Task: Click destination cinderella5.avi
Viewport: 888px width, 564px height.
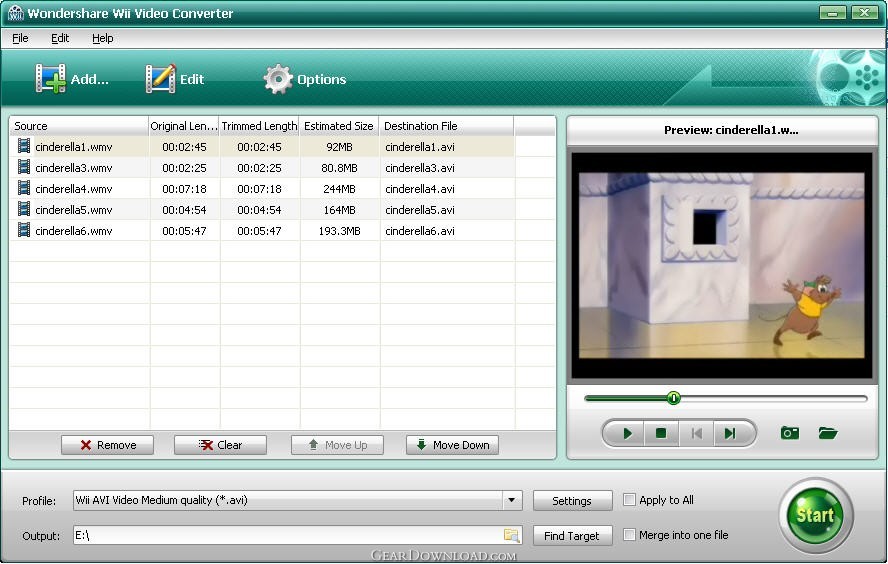Action: point(420,210)
